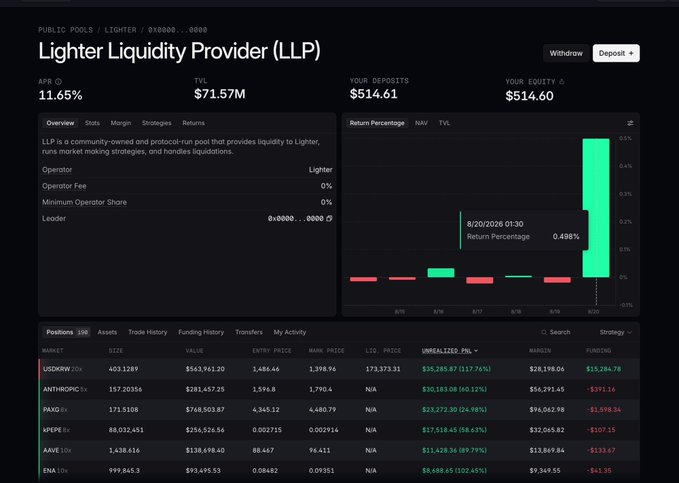
Task: Click the green 8/16 return bar
Action: click(441, 273)
